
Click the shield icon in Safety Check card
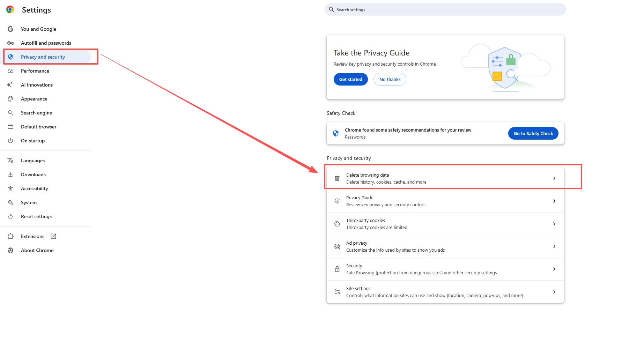pos(336,133)
